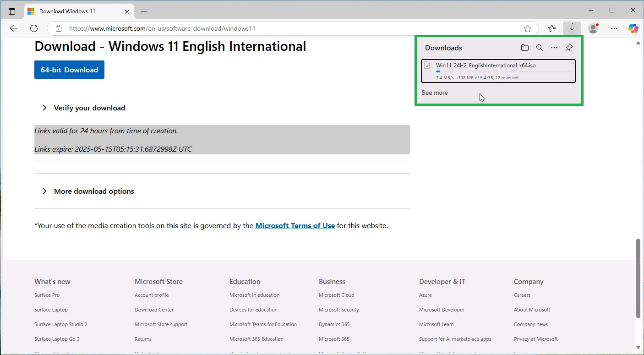
Task: Open Microsoft Store support link
Action: point(161,324)
